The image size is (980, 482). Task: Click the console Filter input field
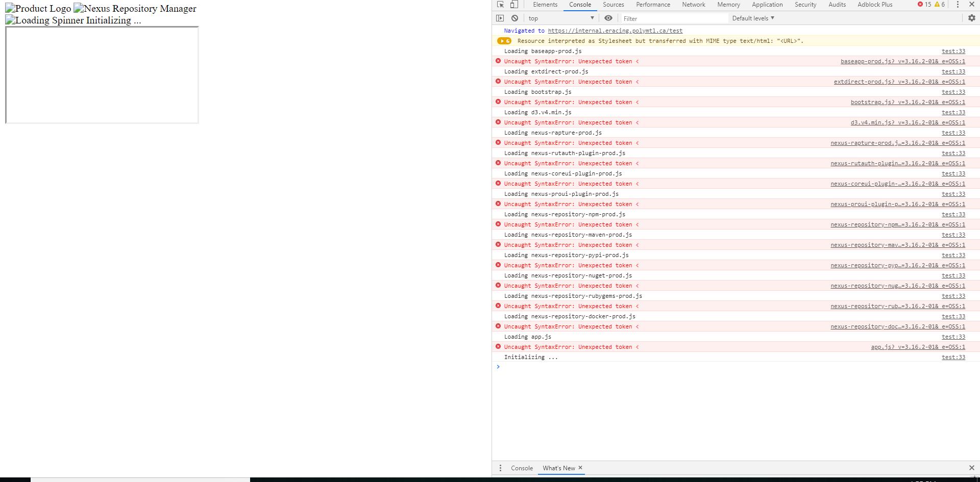[x=674, y=18]
